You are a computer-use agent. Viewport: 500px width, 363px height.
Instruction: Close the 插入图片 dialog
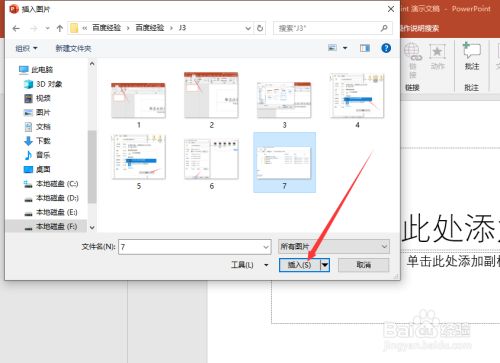click(391, 9)
